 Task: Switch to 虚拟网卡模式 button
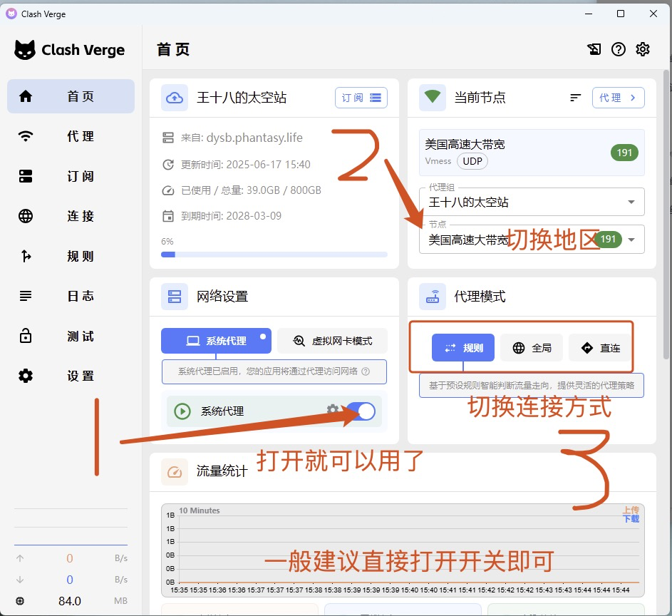332,341
